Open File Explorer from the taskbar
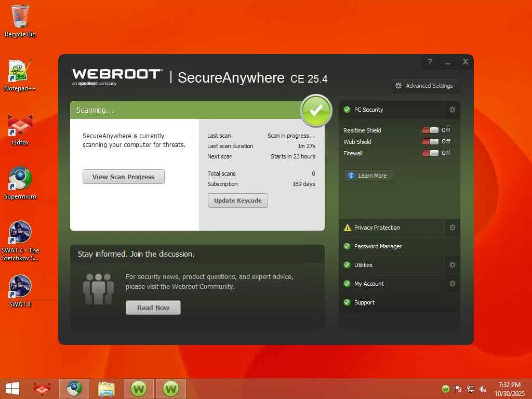532x399 pixels. click(x=106, y=389)
